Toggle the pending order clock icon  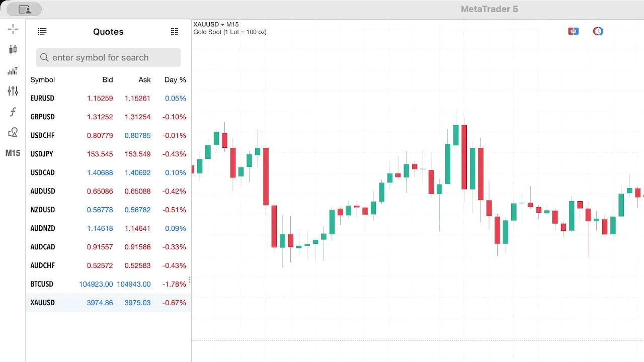click(598, 31)
